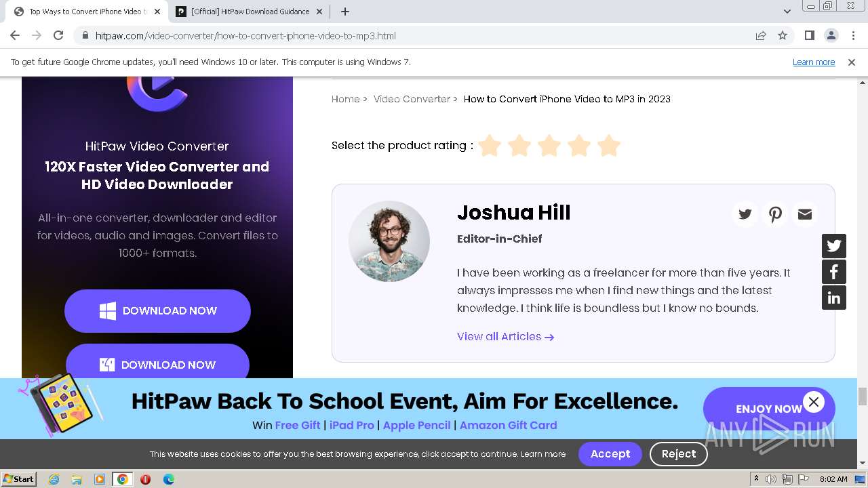Share on LinkedIn from the side bar
This screenshot has height=488, width=868.
[x=834, y=298]
